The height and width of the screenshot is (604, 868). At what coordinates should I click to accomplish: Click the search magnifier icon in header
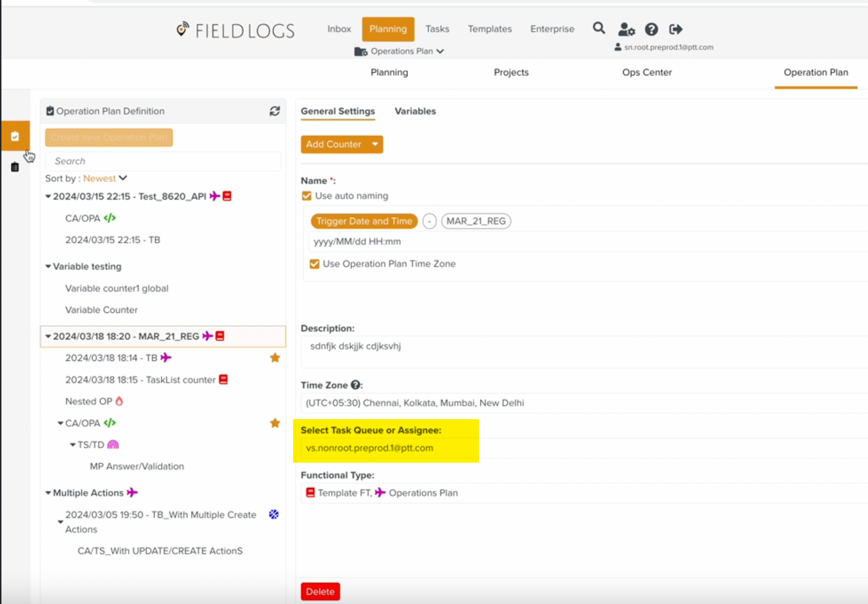click(599, 28)
